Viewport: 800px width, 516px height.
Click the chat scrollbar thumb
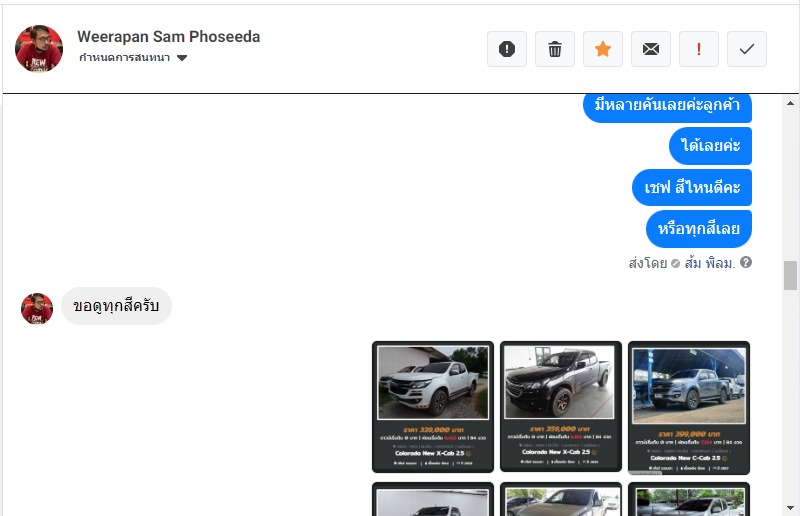[790, 275]
